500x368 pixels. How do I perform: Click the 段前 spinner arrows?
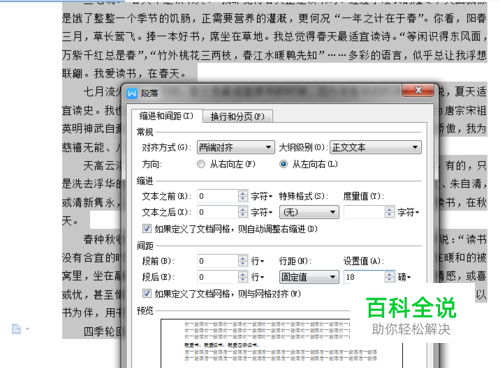point(243,261)
